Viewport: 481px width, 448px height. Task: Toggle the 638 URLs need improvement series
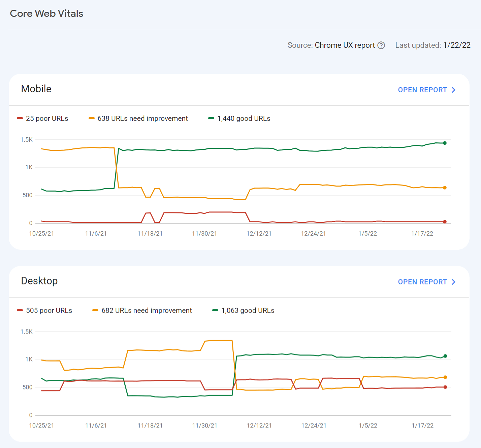click(x=142, y=118)
